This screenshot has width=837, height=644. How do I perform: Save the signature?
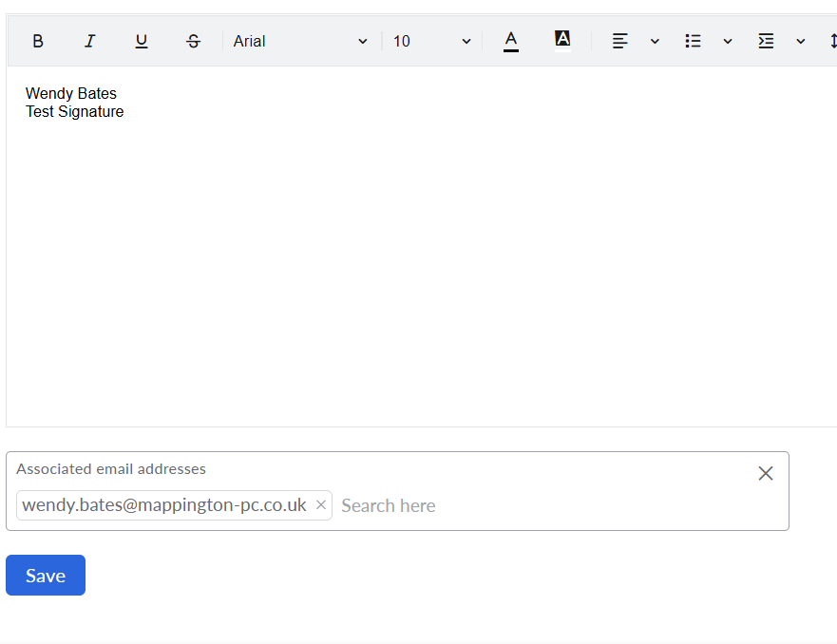coord(46,576)
